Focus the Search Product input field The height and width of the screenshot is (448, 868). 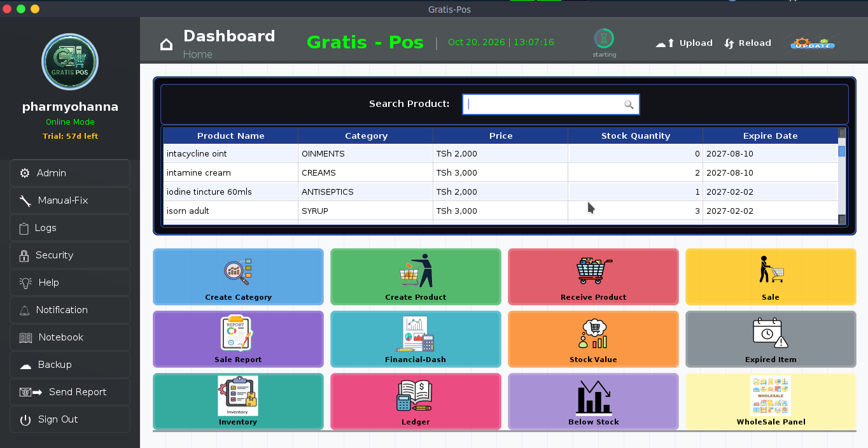[550, 104]
